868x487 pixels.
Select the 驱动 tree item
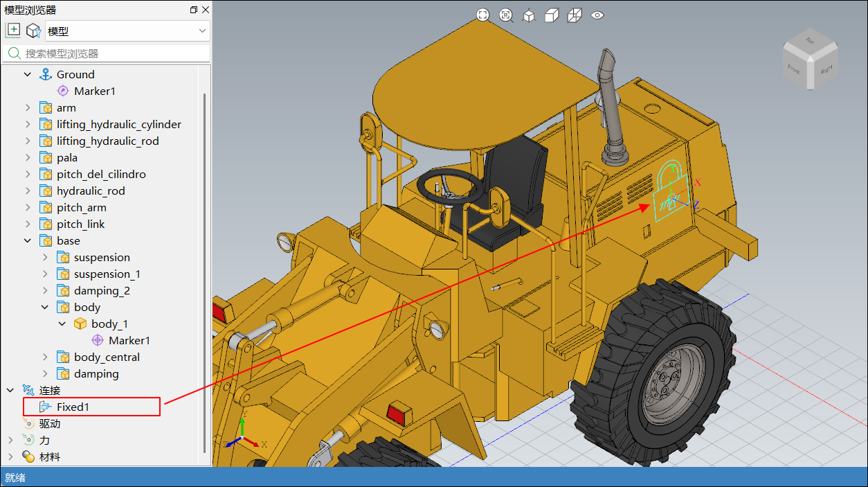click(x=50, y=424)
